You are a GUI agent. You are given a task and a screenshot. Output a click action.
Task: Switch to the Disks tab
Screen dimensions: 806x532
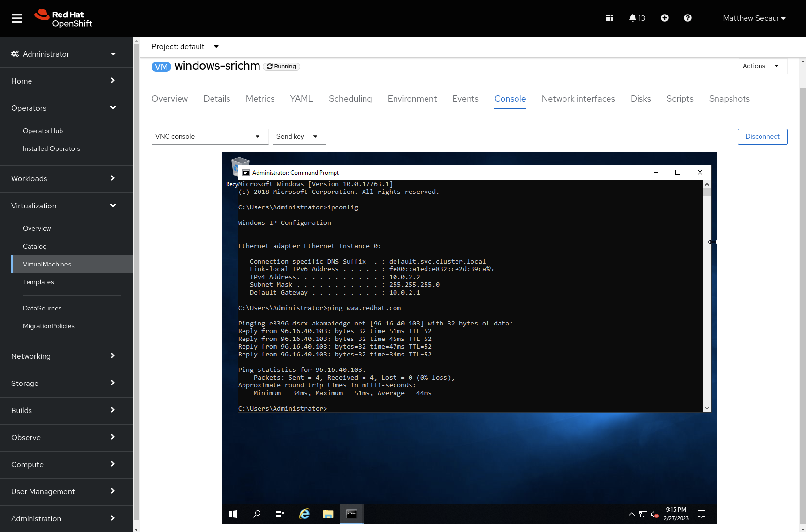click(640, 99)
